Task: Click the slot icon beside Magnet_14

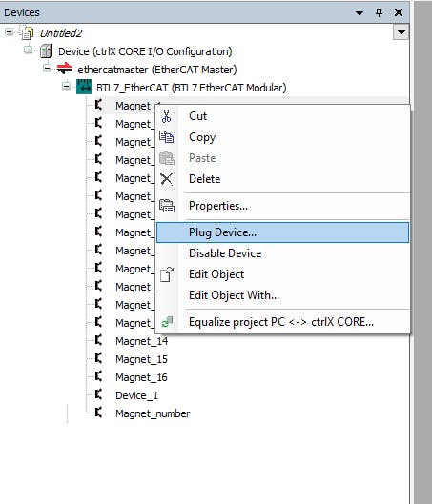Action: [99, 340]
